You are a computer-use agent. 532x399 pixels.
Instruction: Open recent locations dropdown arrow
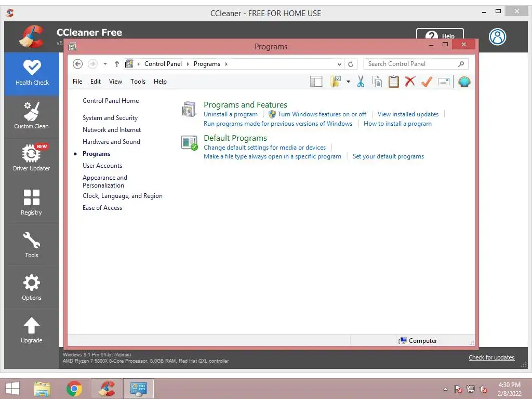tap(105, 64)
